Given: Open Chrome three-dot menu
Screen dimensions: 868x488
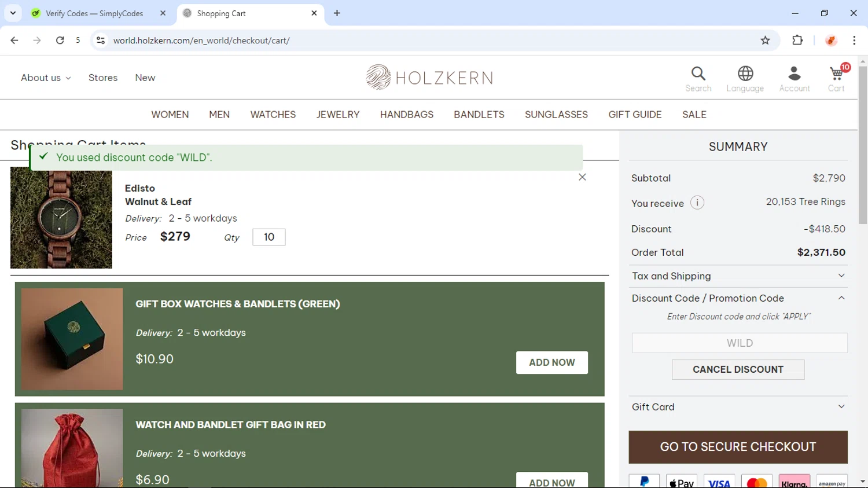Looking at the screenshot, I should coord(854,41).
